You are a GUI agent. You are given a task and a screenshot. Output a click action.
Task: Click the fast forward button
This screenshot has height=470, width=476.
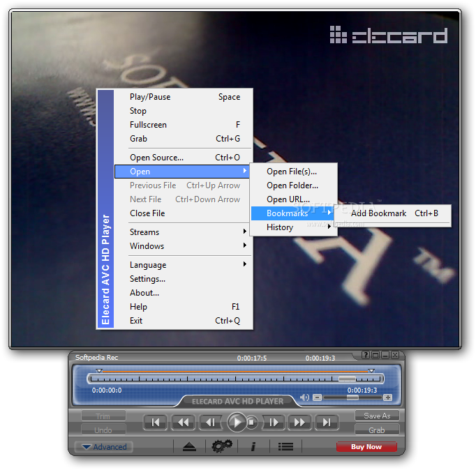pos(299,422)
